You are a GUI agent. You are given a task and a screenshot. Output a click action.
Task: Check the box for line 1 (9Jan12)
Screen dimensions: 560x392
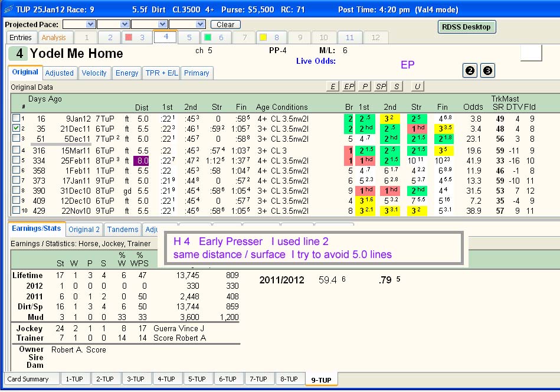pos(16,118)
